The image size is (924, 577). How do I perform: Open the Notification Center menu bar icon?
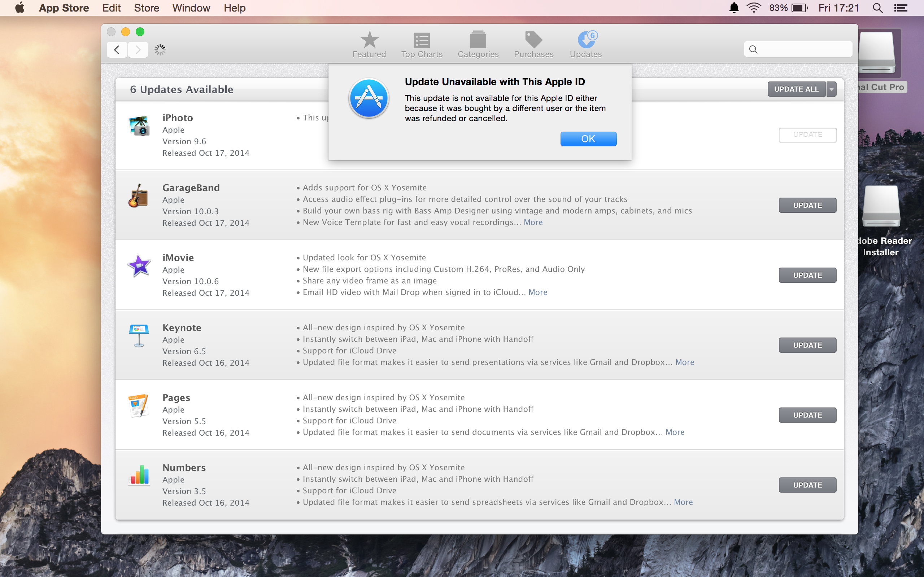[x=901, y=8]
